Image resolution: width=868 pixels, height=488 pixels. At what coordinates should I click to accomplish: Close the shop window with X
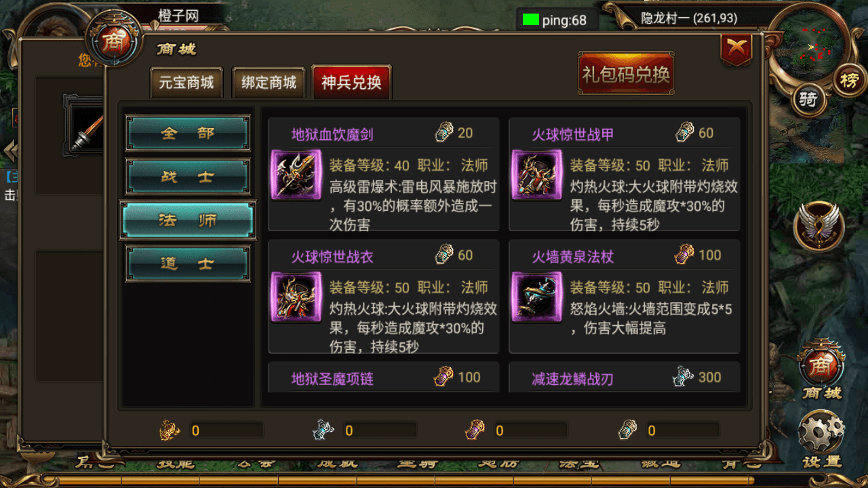[736, 49]
